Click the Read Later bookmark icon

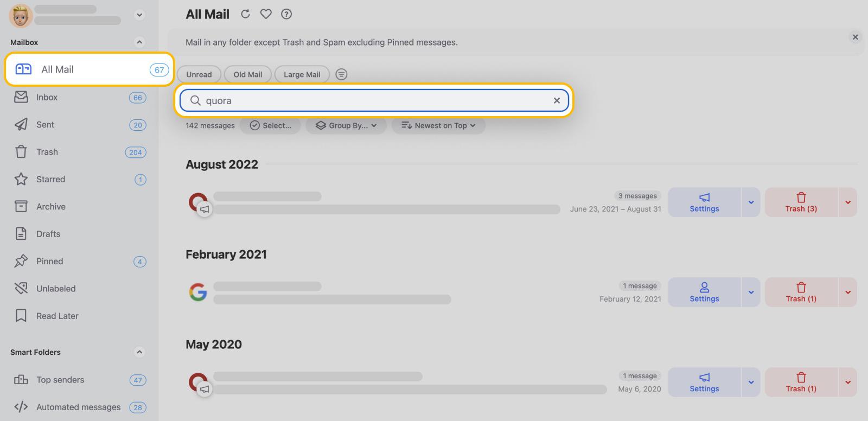point(21,316)
